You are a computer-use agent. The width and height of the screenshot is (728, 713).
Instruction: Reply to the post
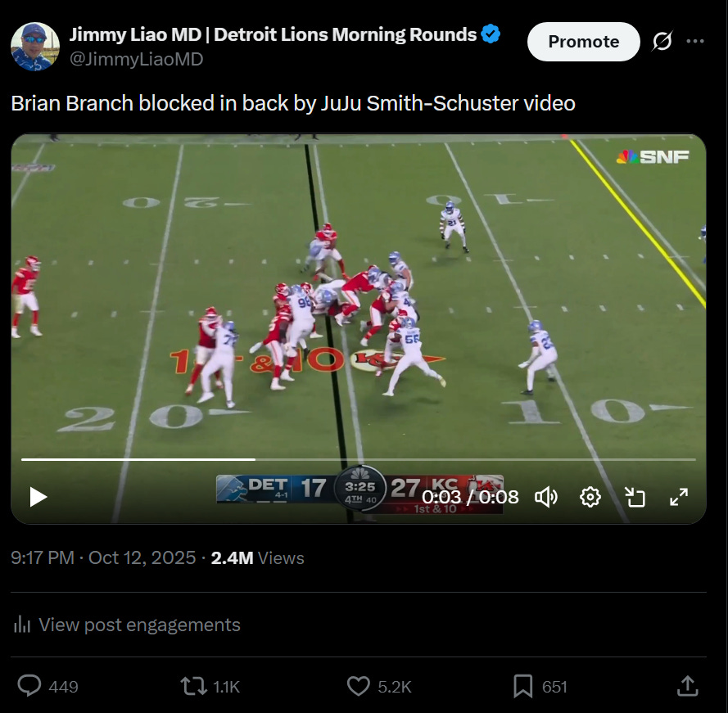pyautogui.click(x=30, y=686)
